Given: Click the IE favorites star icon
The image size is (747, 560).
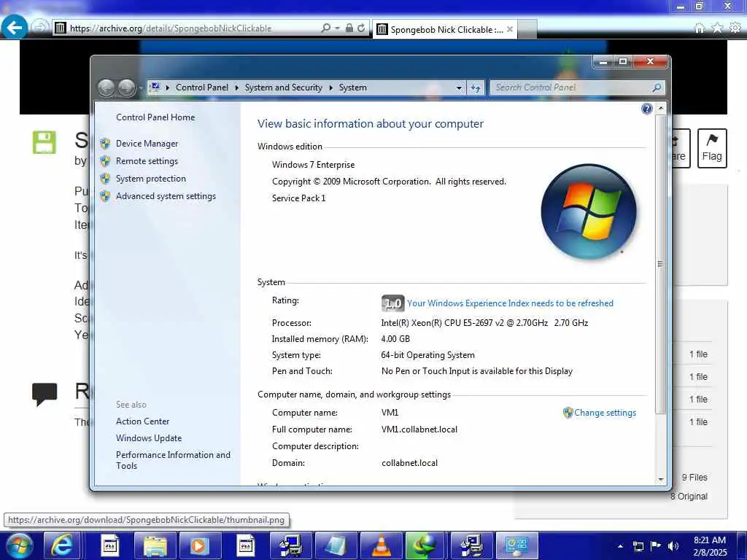Looking at the screenshot, I should pyautogui.click(x=717, y=28).
